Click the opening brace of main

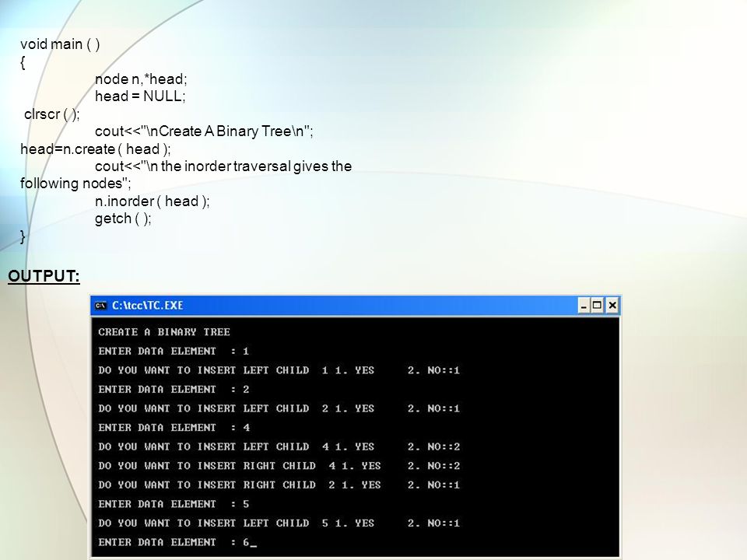tap(23, 62)
